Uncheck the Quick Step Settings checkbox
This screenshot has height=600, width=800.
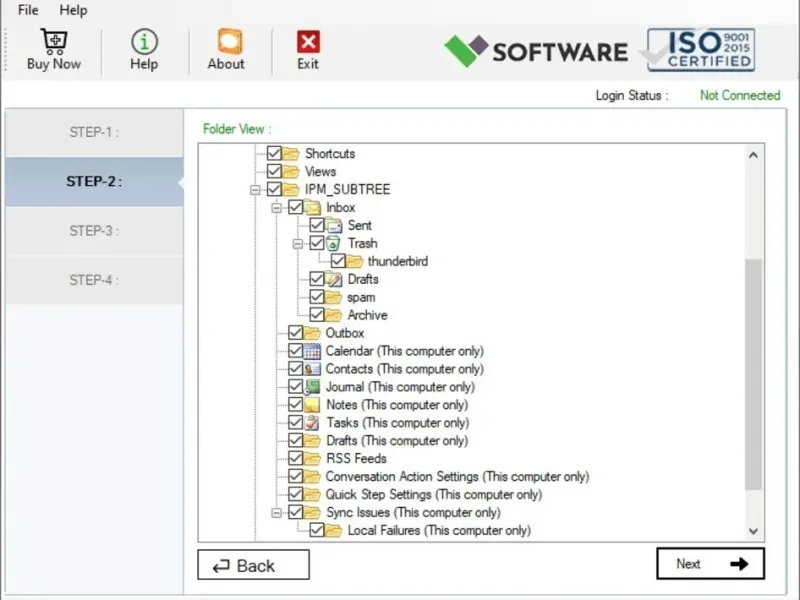click(x=295, y=494)
